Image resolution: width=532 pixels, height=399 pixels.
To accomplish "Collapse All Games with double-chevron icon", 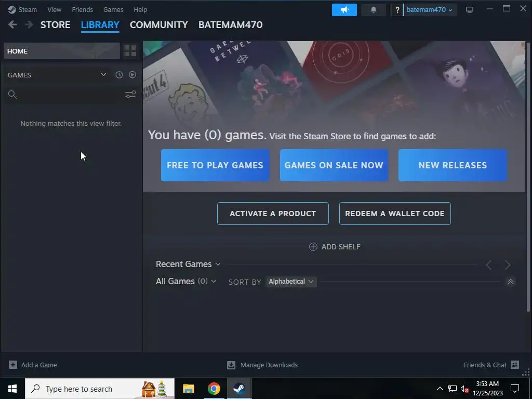I will tap(510, 282).
